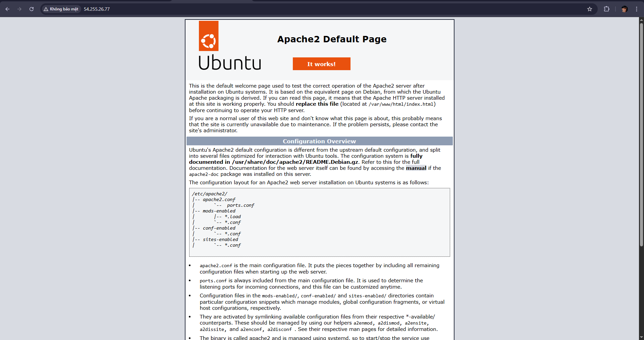This screenshot has height=340, width=644.
Task: Click the '/var/www/html/index.html' path text
Action: click(401, 104)
